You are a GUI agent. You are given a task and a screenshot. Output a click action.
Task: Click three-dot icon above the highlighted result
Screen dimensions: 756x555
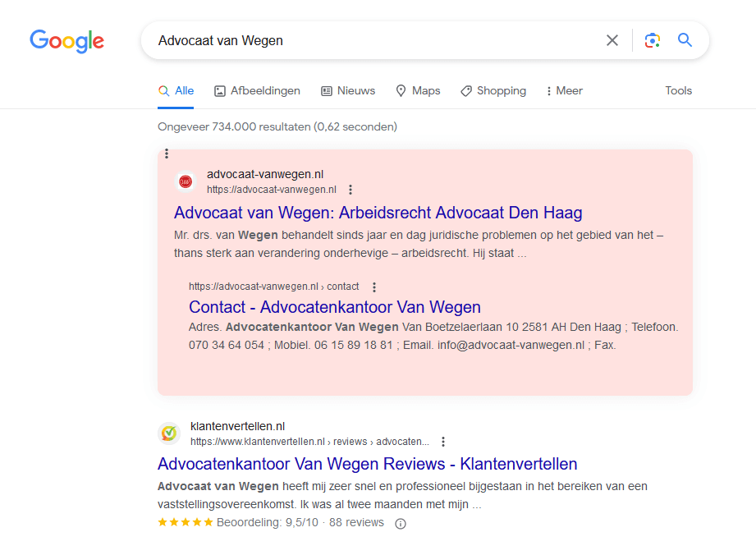click(x=167, y=154)
